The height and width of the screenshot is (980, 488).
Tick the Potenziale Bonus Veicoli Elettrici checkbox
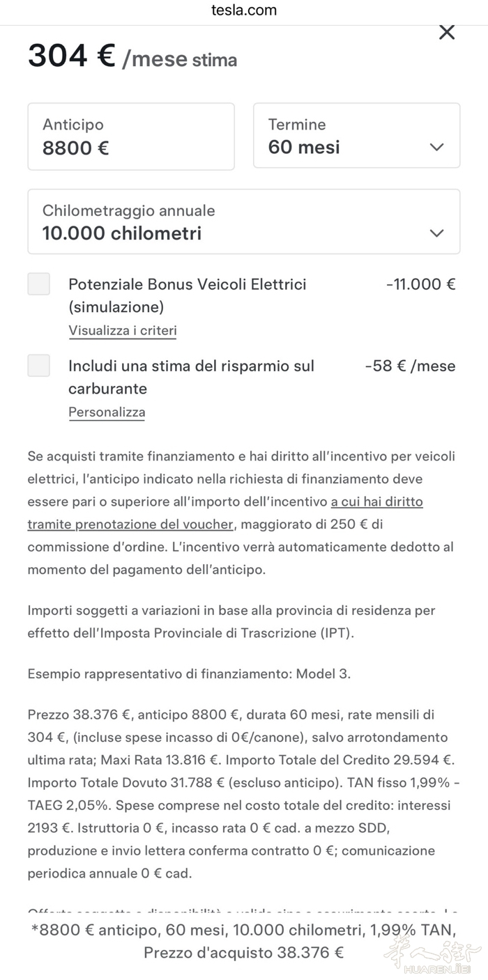coord(39,284)
